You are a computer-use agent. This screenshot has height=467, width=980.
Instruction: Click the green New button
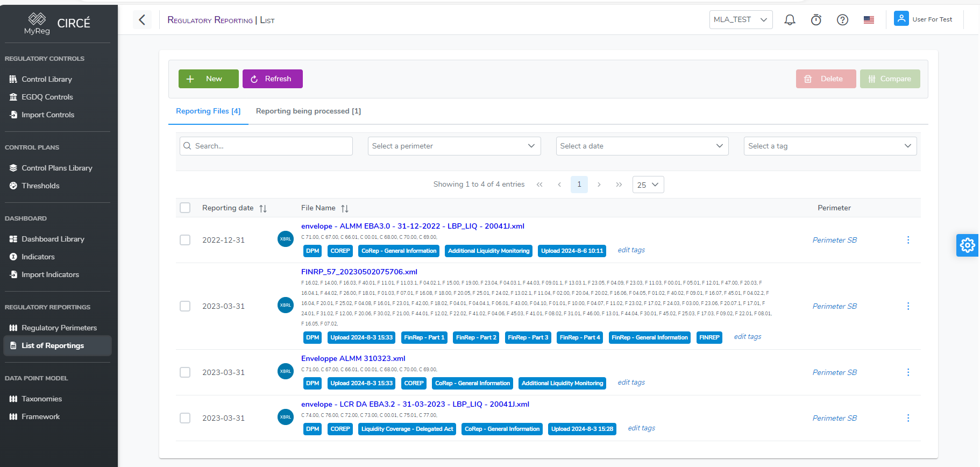tap(208, 79)
